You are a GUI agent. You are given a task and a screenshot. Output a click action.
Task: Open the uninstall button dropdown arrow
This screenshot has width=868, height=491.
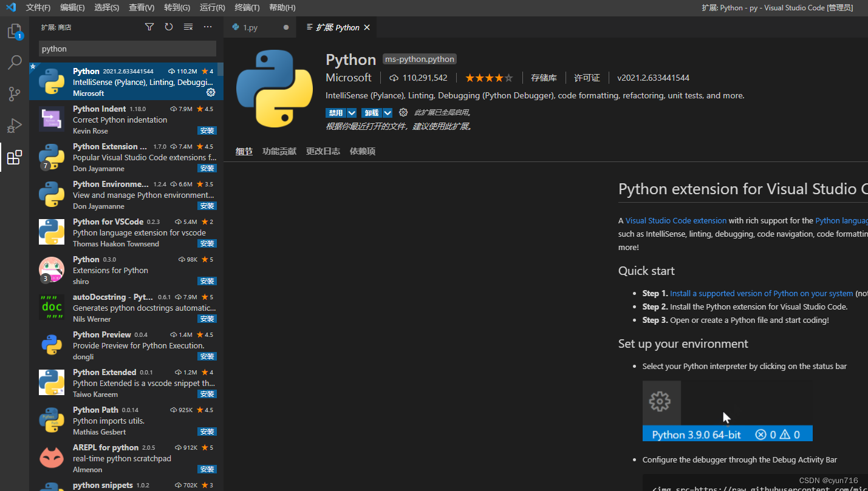coord(388,113)
